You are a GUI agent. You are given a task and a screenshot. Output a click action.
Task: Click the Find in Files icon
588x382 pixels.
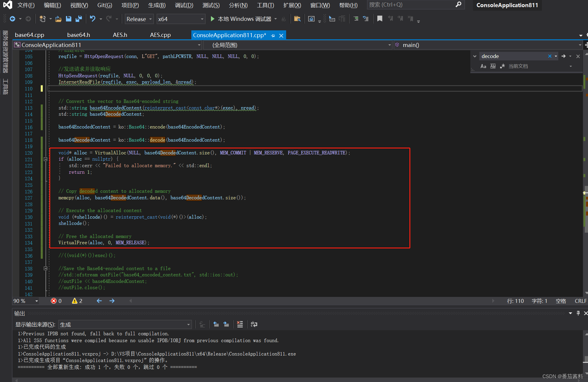[x=297, y=19]
